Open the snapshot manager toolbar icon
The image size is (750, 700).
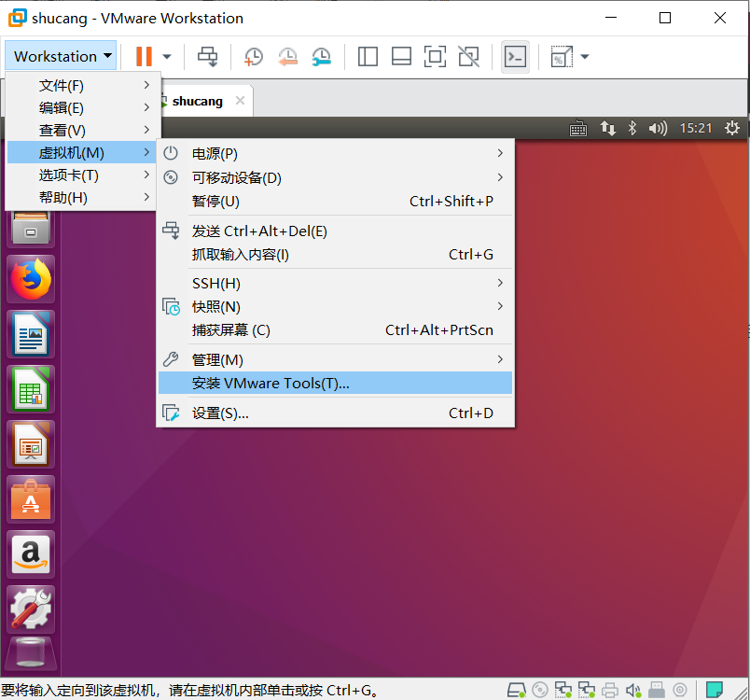tap(322, 56)
